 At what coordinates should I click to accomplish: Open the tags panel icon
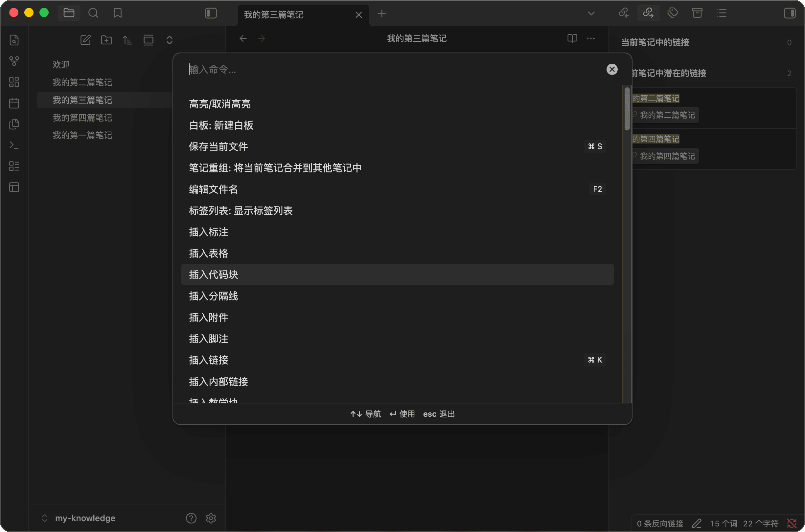click(672, 13)
